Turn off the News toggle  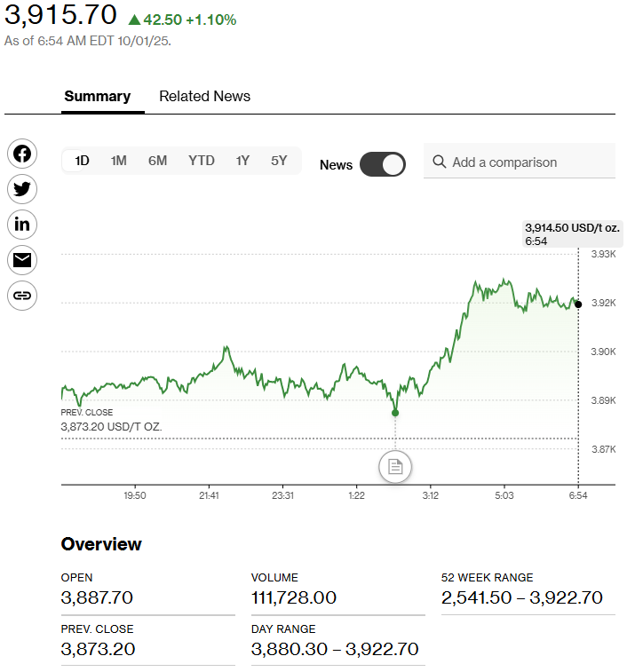point(383,164)
